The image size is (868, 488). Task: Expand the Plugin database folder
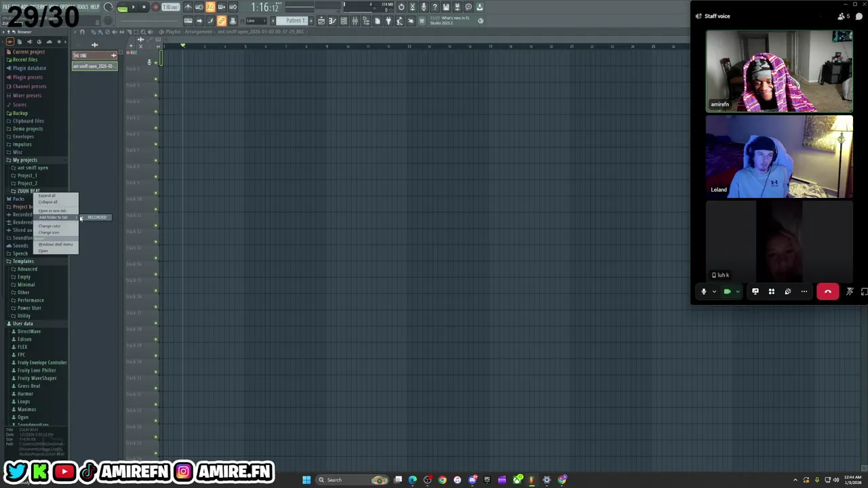click(29, 68)
